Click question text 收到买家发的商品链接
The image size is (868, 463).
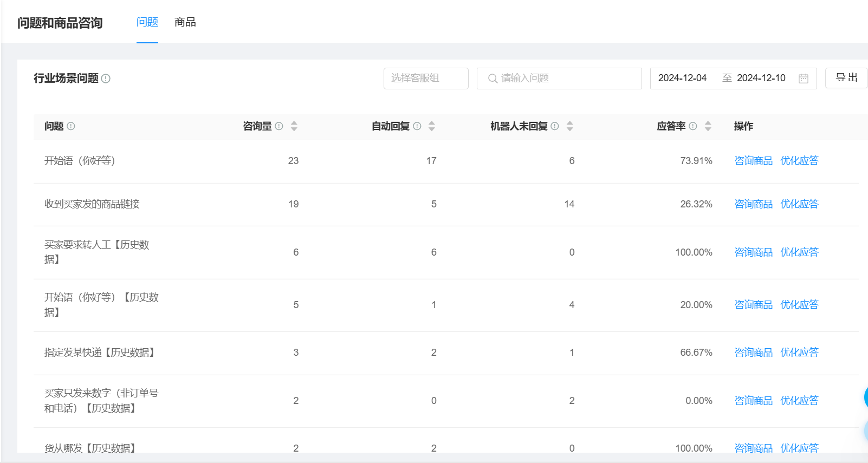pyautogui.click(x=92, y=204)
